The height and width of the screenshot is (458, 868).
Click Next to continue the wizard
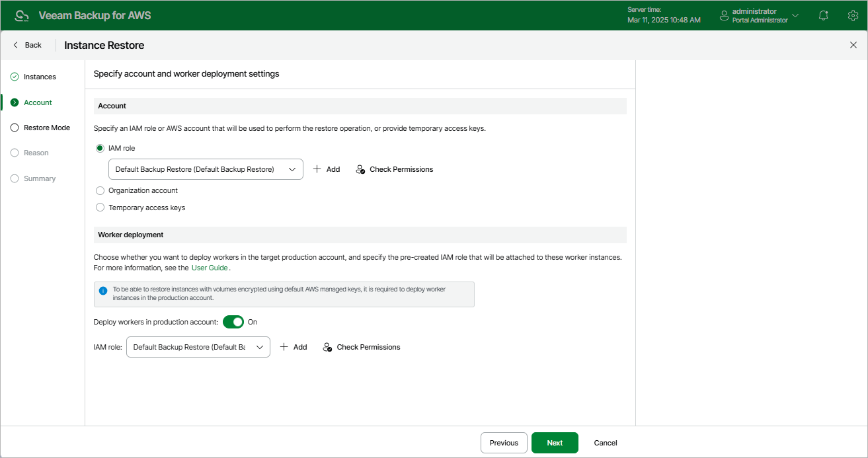click(x=555, y=443)
